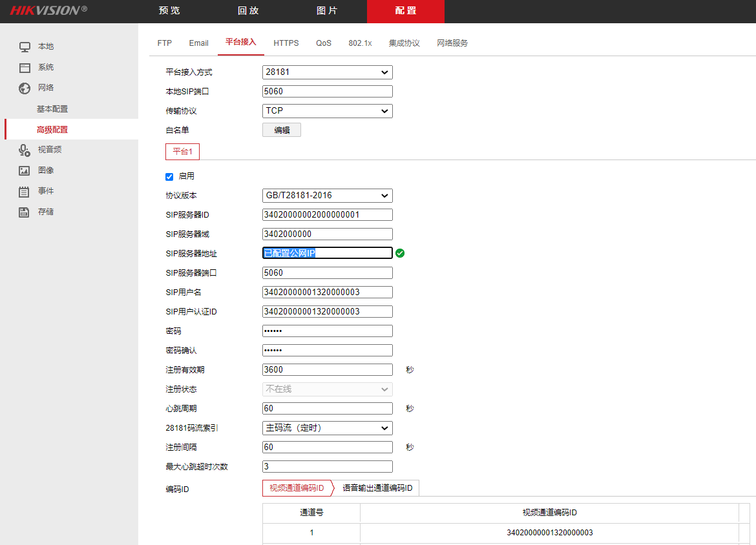This screenshot has height=545, width=756.
Task: Click the green validation checkmark beside SIP服务器地址
Action: (x=399, y=253)
